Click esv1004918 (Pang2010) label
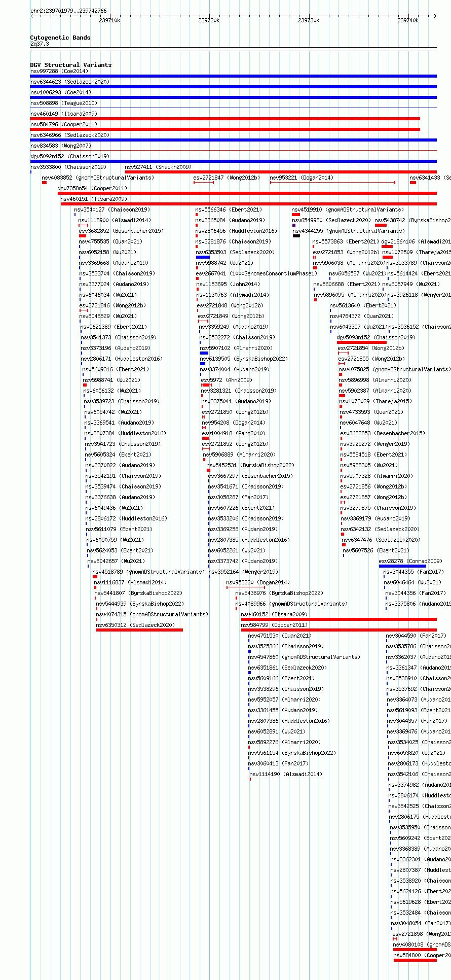Viewport: 451px width, 980px height. pos(234,433)
